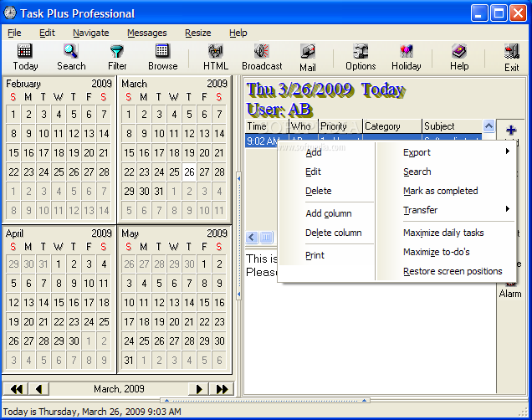Screen dimensions: 532x420
Task: Click the blue plus Add icon
Action: click(511, 130)
